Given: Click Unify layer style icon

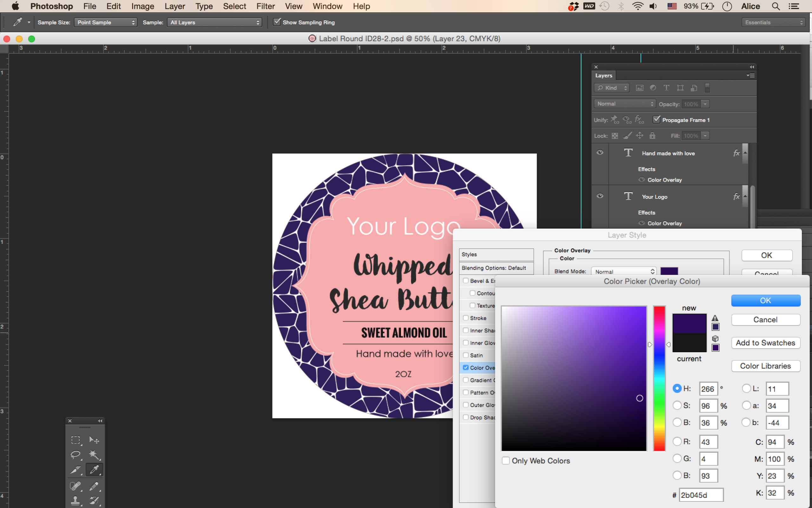Looking at the screenshot, I should click(639, 120).
